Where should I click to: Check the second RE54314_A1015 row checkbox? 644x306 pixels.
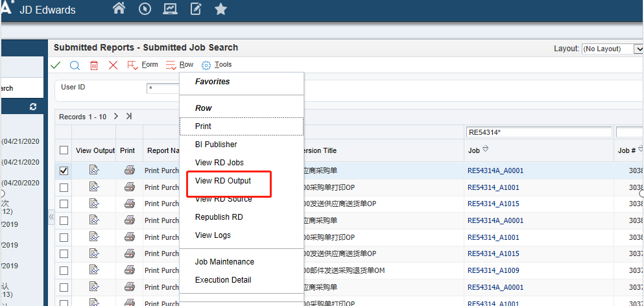[x=64, y=254]
